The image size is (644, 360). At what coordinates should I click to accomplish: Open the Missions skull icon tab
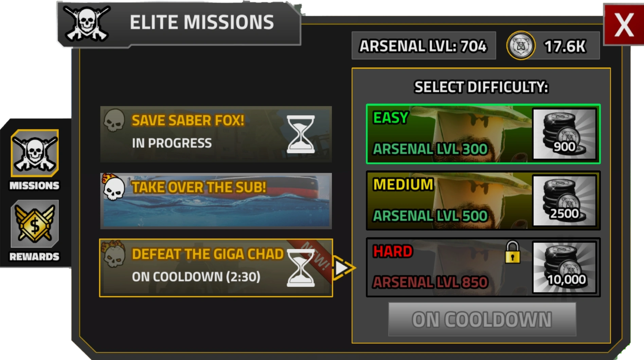[35, 153]
